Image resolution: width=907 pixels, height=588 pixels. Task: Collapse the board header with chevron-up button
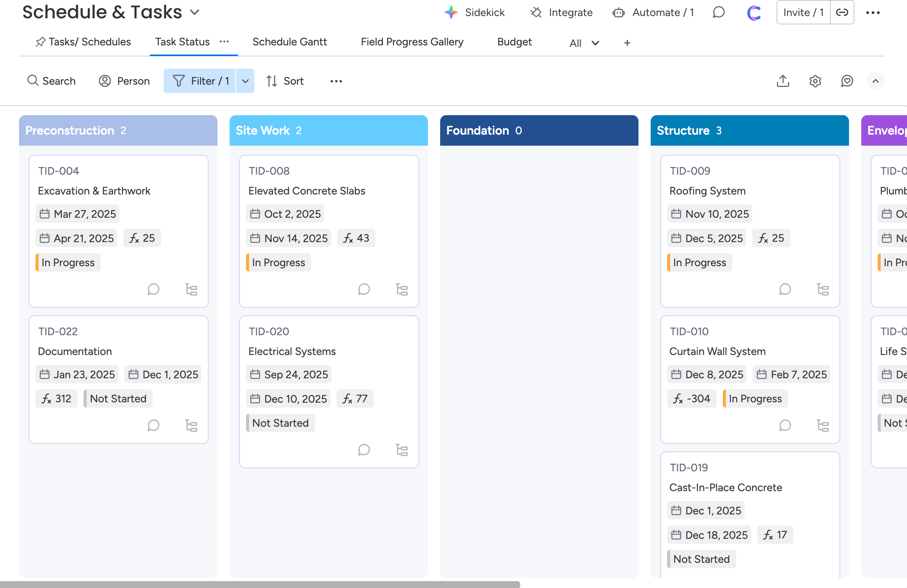pyautogui.click(x=876, y=81)
